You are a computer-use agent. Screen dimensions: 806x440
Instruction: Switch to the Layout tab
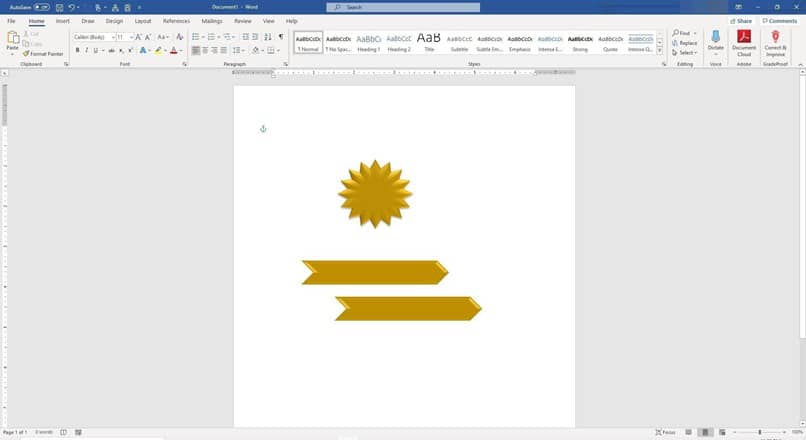click(143, 21)
